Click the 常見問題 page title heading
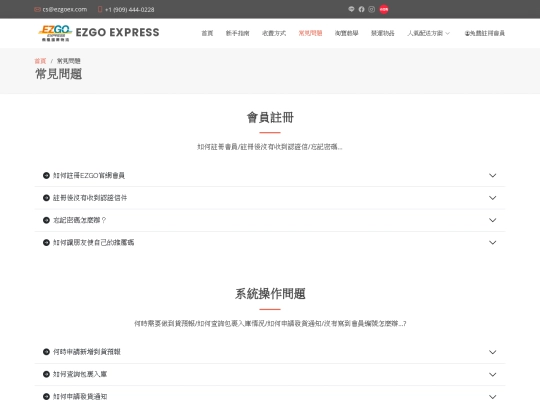 click(x=59, y=74)
